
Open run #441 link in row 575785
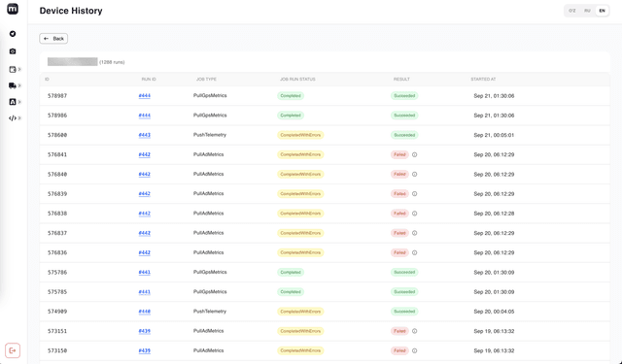tap(145, 292)
